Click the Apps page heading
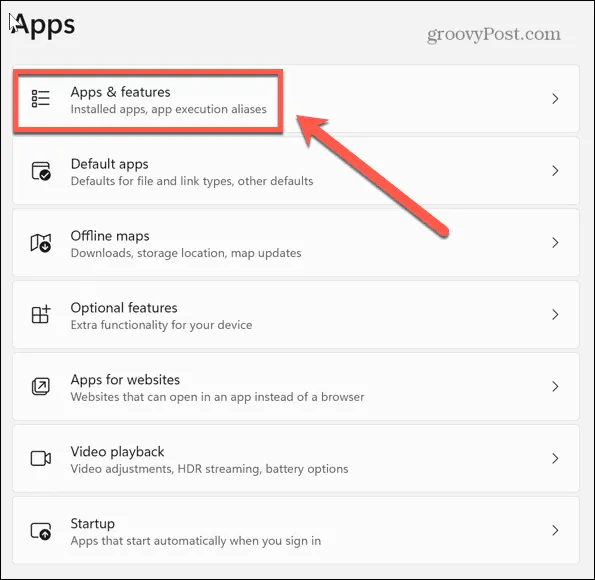595x580 pixels. (43, 26)
